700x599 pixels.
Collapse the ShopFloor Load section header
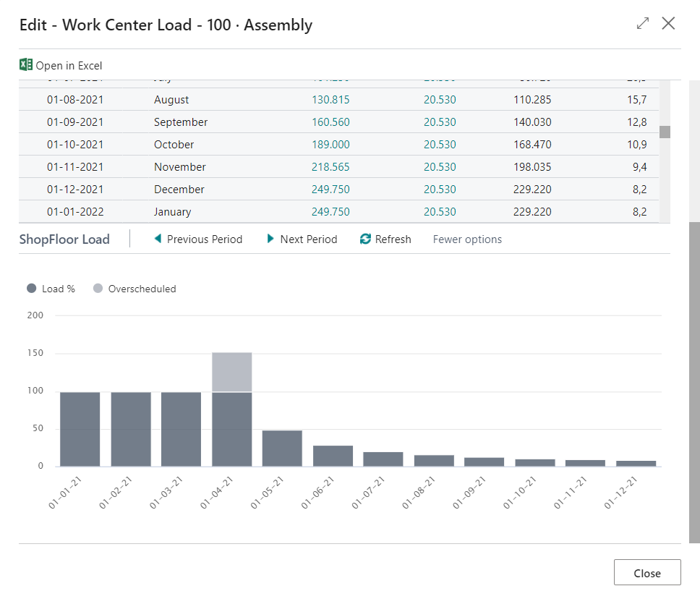(x=64, y=239)
